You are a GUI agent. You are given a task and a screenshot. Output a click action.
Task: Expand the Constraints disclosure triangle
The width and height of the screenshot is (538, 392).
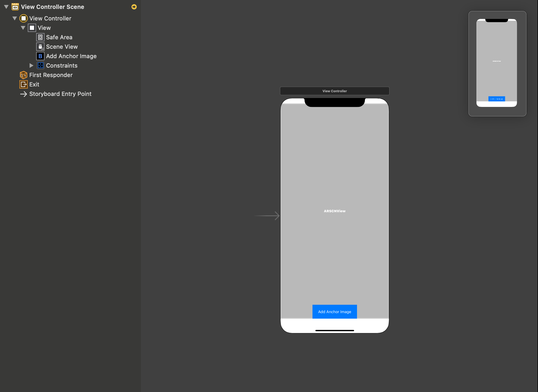click(x=31, y=66)
